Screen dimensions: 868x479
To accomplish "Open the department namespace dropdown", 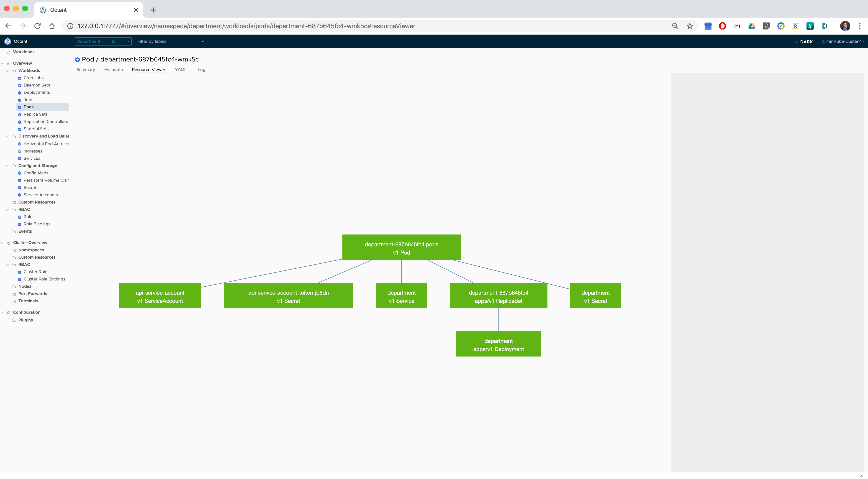I will pyautogui.click(x=103, y=41).
